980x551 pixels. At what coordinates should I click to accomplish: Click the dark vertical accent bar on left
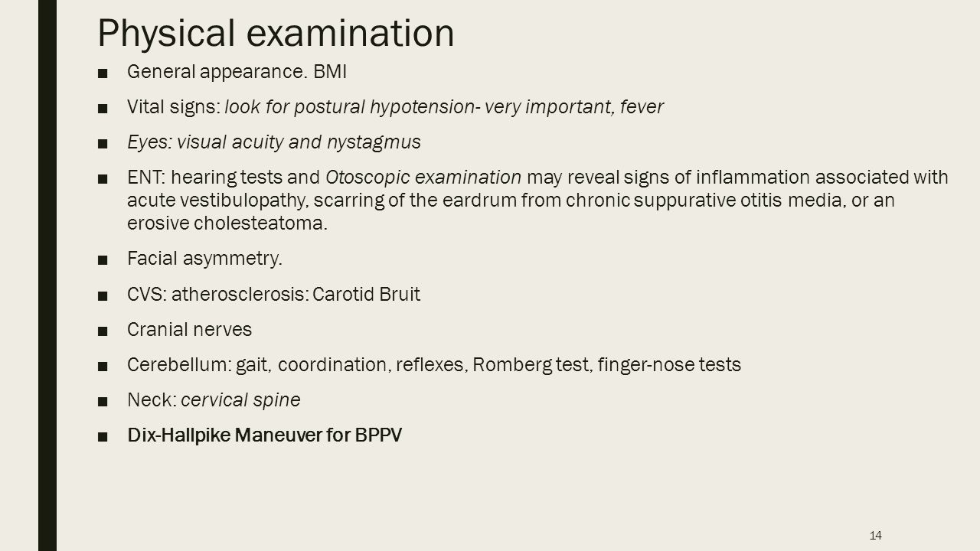47,275
